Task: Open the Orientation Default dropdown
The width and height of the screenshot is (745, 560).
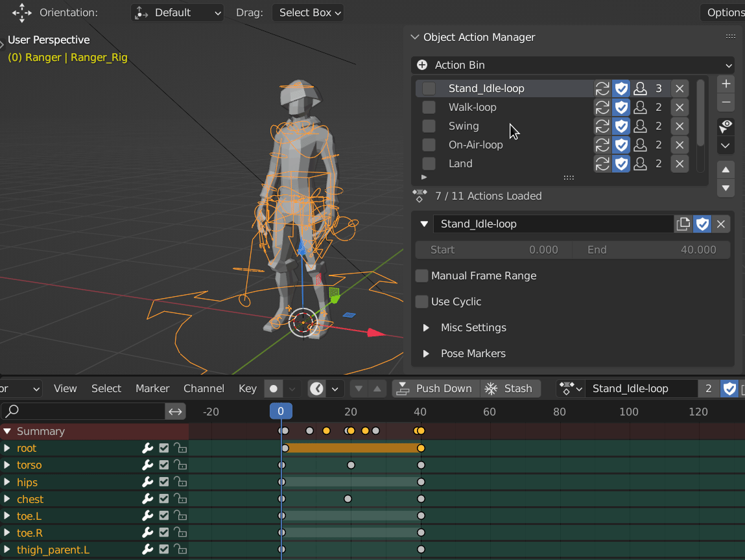Action: pos(177,13)
